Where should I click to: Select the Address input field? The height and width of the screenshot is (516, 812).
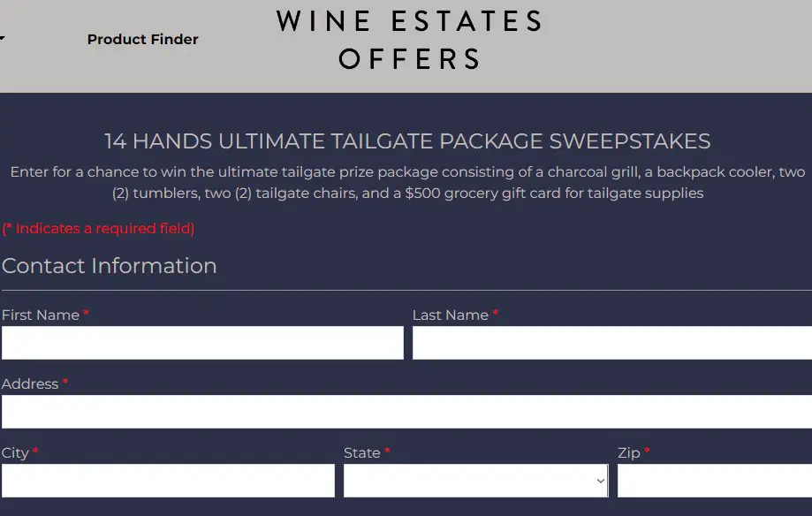pos(406,412)
